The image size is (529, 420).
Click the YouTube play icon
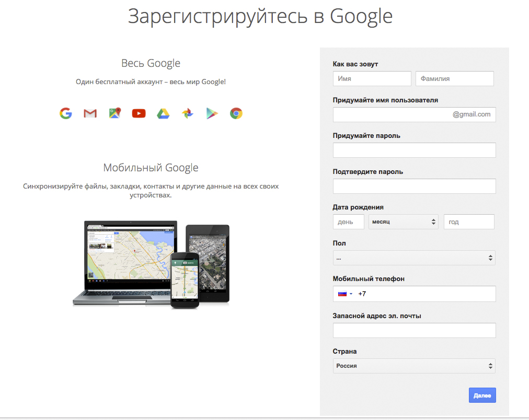pyautogui.click(x=139, y=113)
